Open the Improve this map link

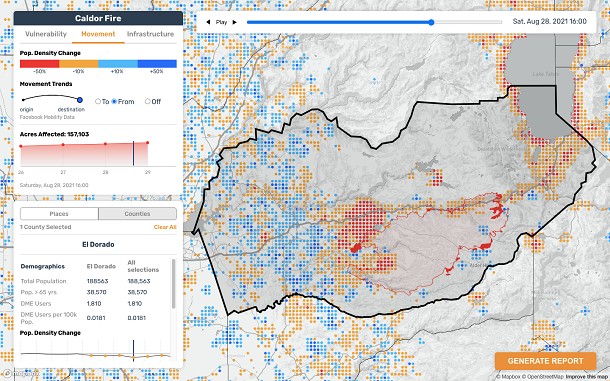click(x=587, y=377)
